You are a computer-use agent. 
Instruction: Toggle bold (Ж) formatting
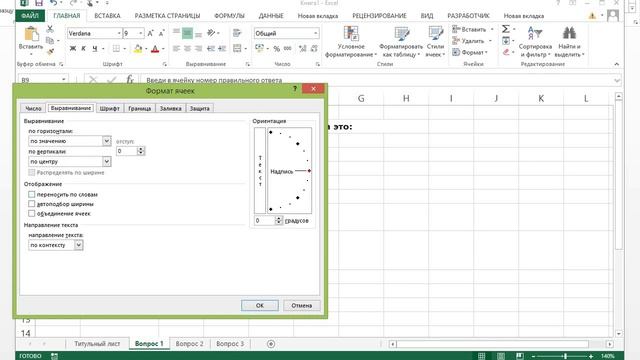73,49
